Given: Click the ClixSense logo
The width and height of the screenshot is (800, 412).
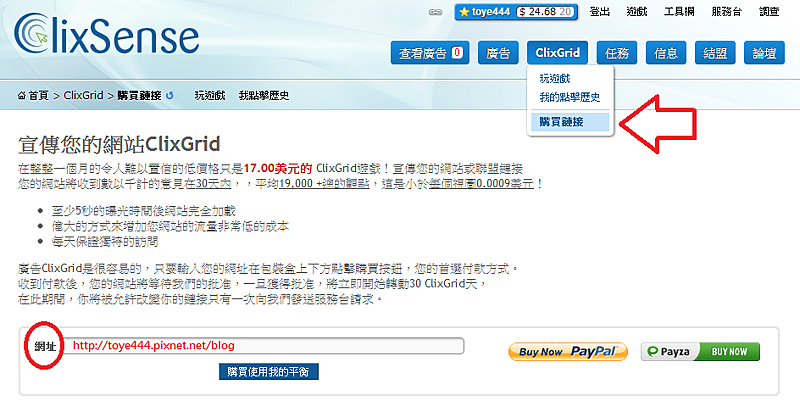Looking at the screenshot, I should (107, 34).
